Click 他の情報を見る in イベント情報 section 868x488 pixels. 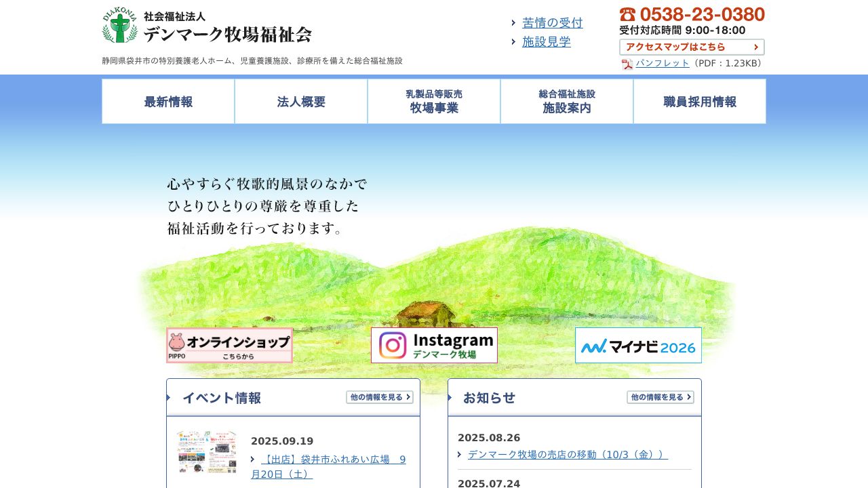(x=379, y=397)
